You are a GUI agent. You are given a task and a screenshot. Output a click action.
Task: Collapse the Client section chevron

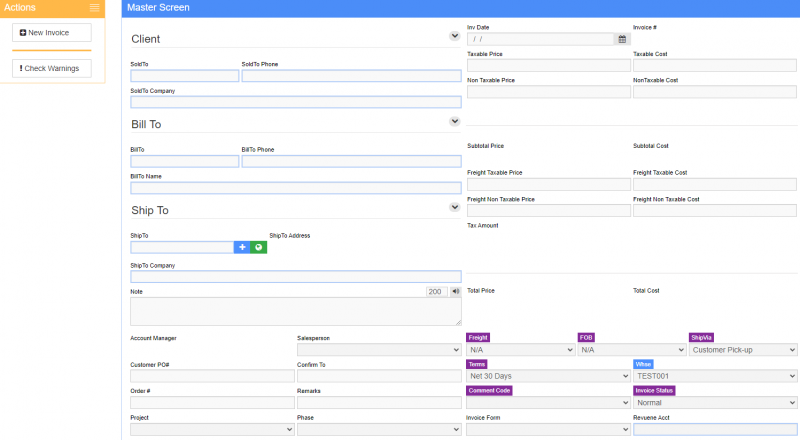(455, 36)
